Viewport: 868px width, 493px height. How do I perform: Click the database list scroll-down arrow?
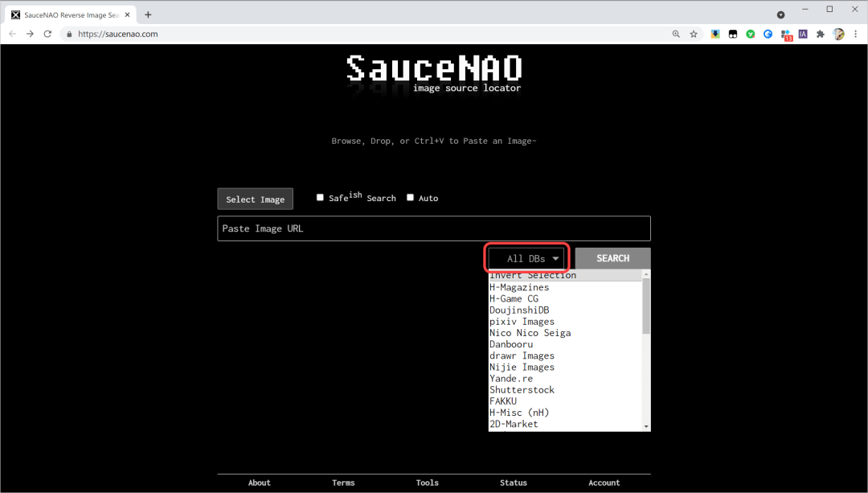(646, 426)
